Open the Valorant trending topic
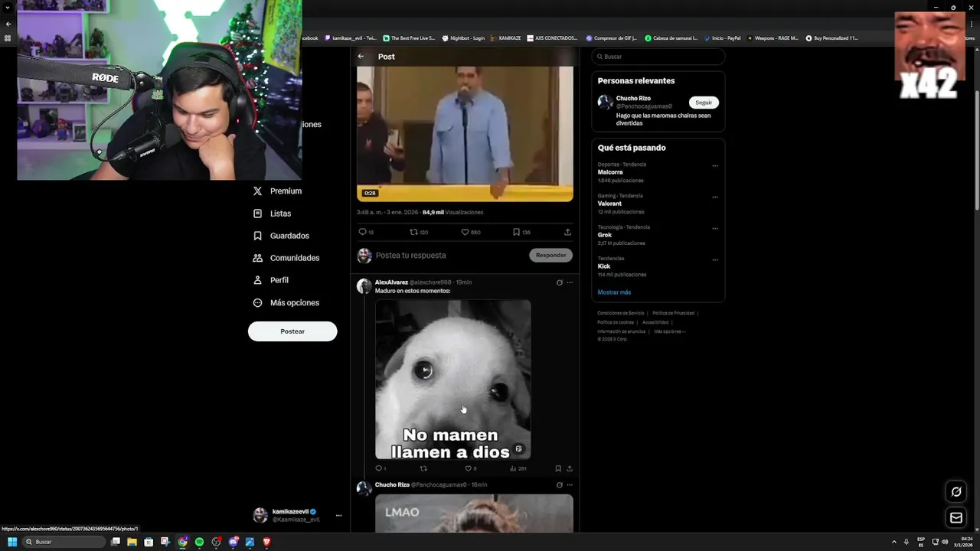Viewport: 980px width, 551px height. point(610,204)
